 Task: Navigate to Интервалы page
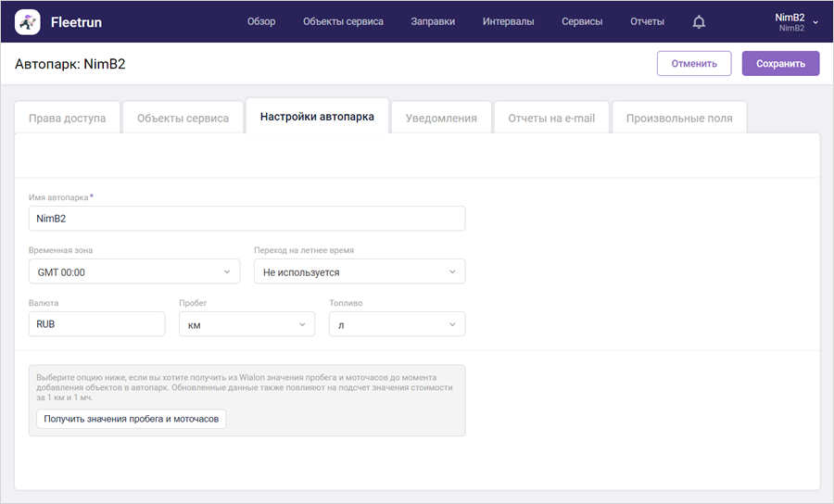(x=508, y=22)
